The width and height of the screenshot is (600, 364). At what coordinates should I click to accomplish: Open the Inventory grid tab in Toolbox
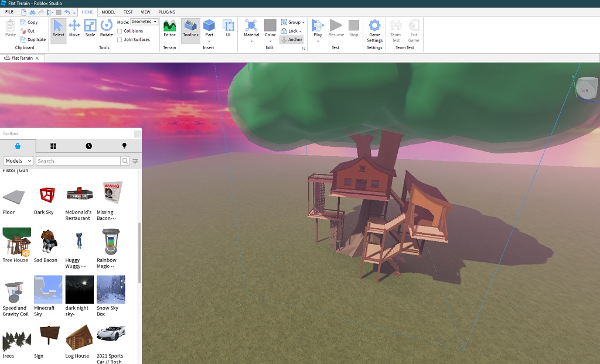(53, 146)
